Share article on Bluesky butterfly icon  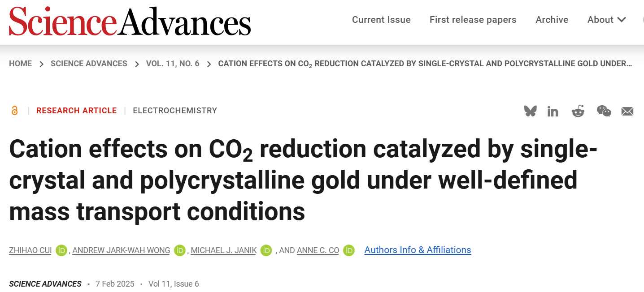point(530,111)
